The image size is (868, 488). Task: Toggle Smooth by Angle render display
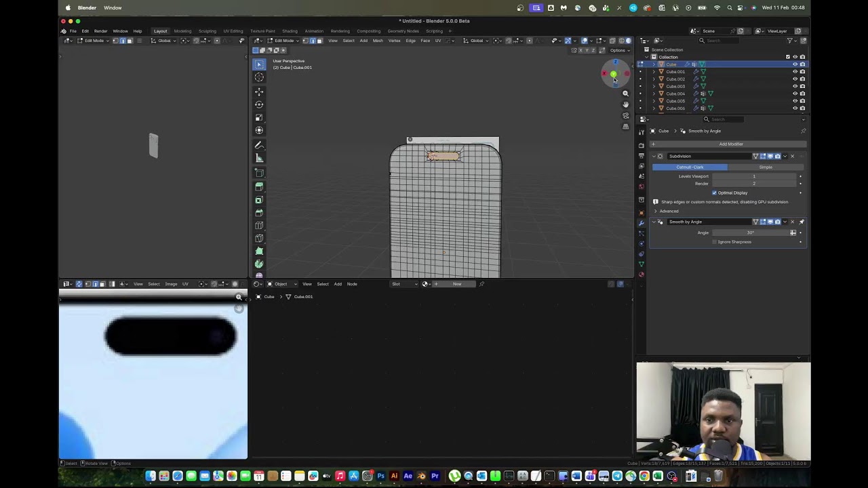(x=777, y=222)
